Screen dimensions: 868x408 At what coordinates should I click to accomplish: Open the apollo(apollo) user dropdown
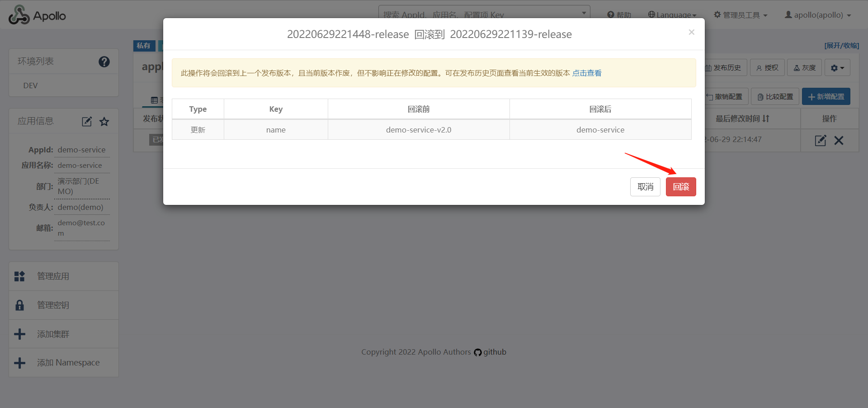tap(818, 15)
